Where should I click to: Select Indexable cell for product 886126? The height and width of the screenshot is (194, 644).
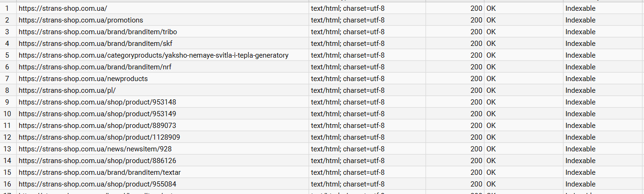coord(580,161)
